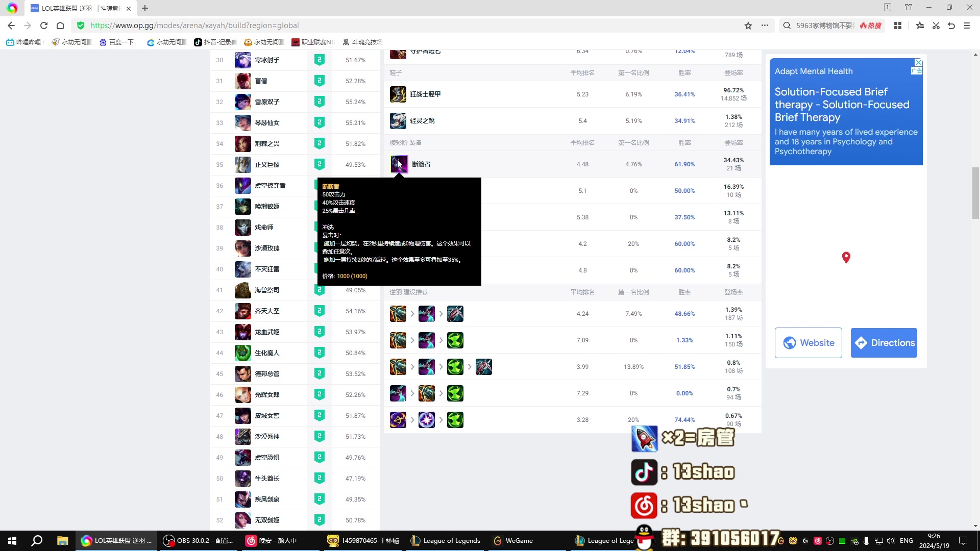Click the 狂战士胫甲 boots item icon

coord(398,94)
